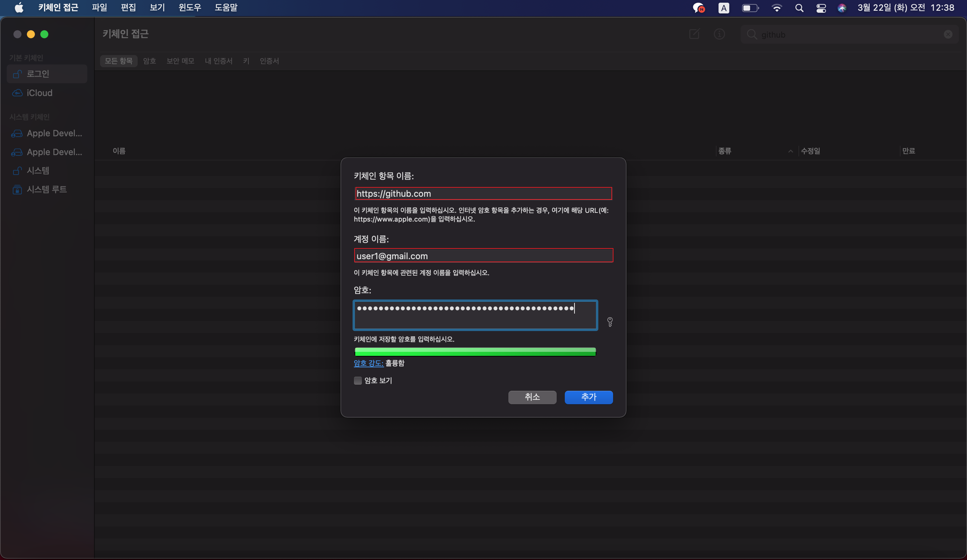Viewport: 967px width, 560px height.
Task: Click the compose new keychain item icon
Action: 694,34
